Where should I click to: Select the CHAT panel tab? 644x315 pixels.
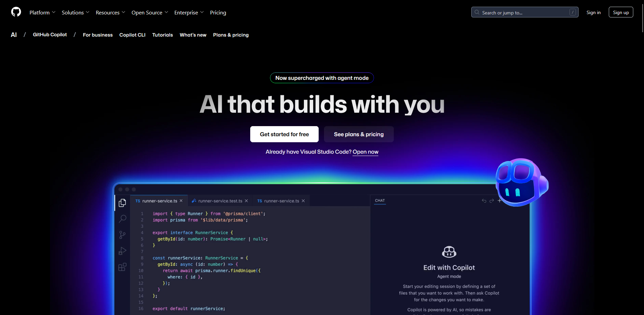pyautogui.click(x=380, y=201)
